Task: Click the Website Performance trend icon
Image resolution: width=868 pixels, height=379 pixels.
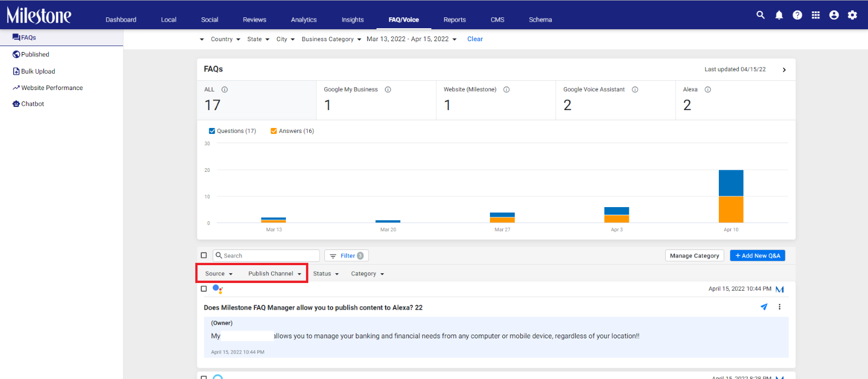Action: pyautogui.click(x=16, y=88)
